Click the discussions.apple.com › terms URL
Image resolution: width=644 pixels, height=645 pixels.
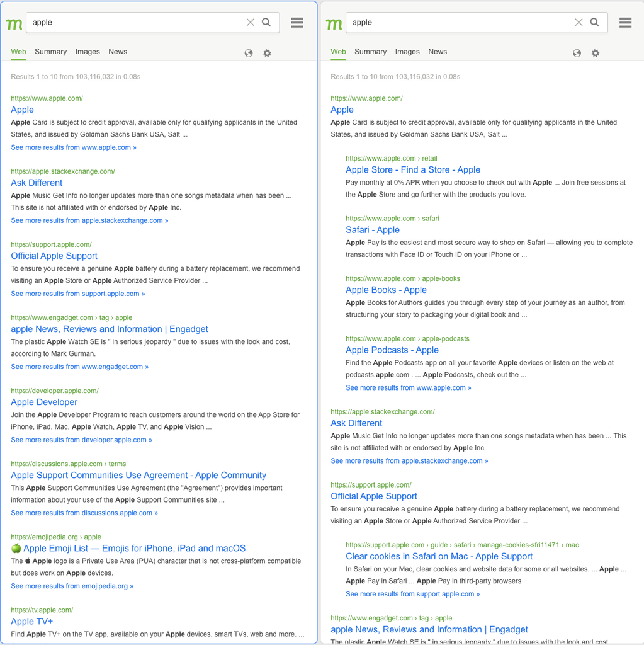(68, 464)
